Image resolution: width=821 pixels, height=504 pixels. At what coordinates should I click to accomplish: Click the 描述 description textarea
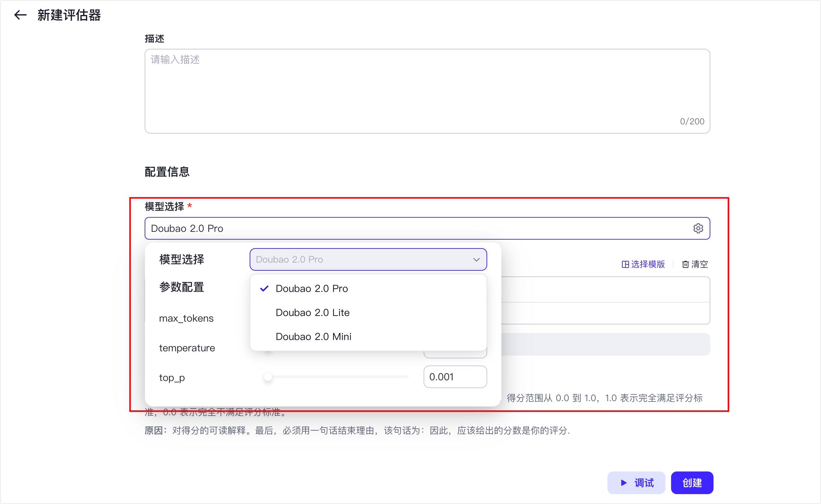coord(427,91)
